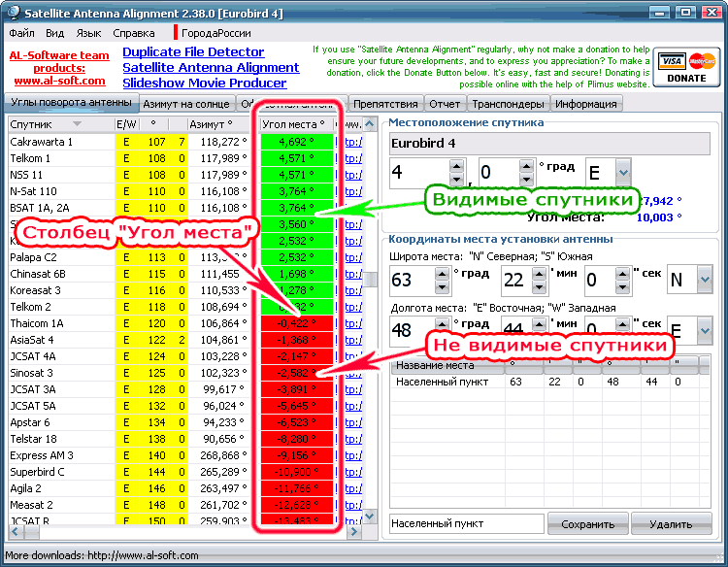Sort by E/W column header
Screen dimensions: 728x567
(x=126, y=124)
